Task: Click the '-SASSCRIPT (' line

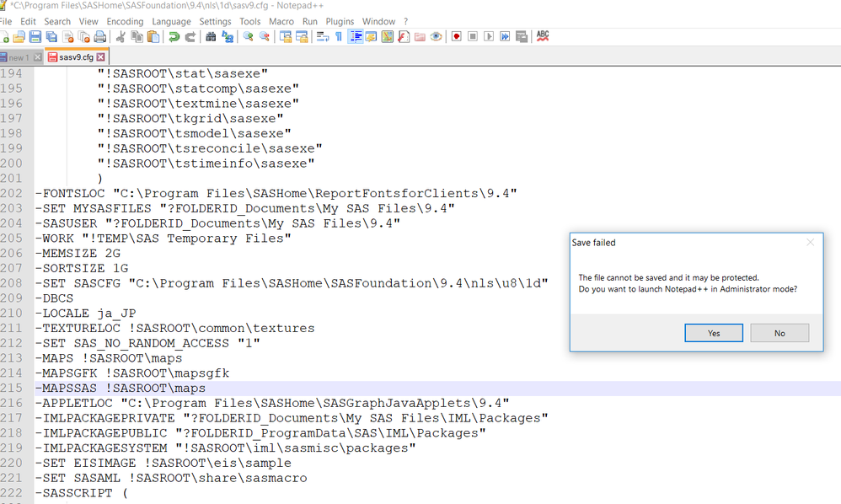Action: [x=82, y=493]
